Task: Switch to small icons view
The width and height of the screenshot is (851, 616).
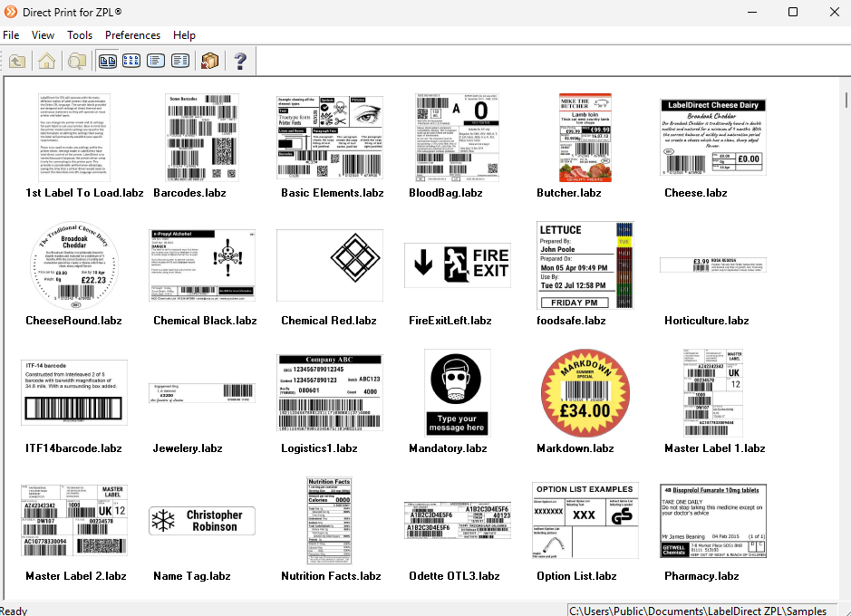Action: coord(131,61)
